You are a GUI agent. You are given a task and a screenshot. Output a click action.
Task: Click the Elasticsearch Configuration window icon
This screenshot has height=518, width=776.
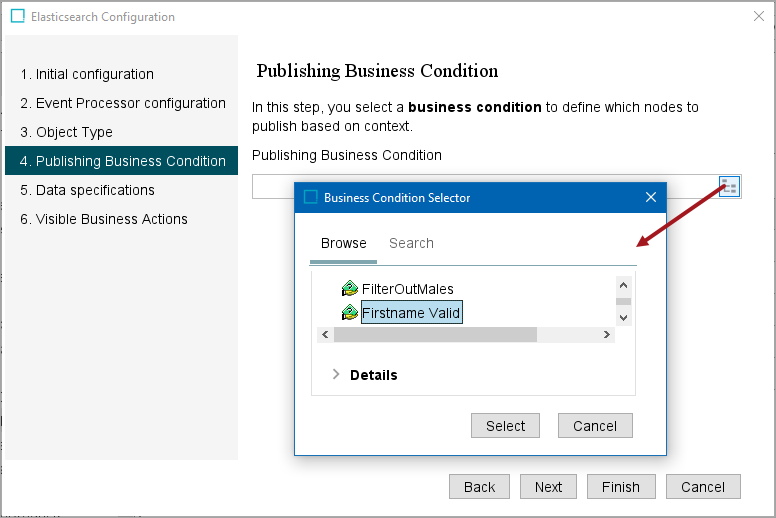click(18, 16)
